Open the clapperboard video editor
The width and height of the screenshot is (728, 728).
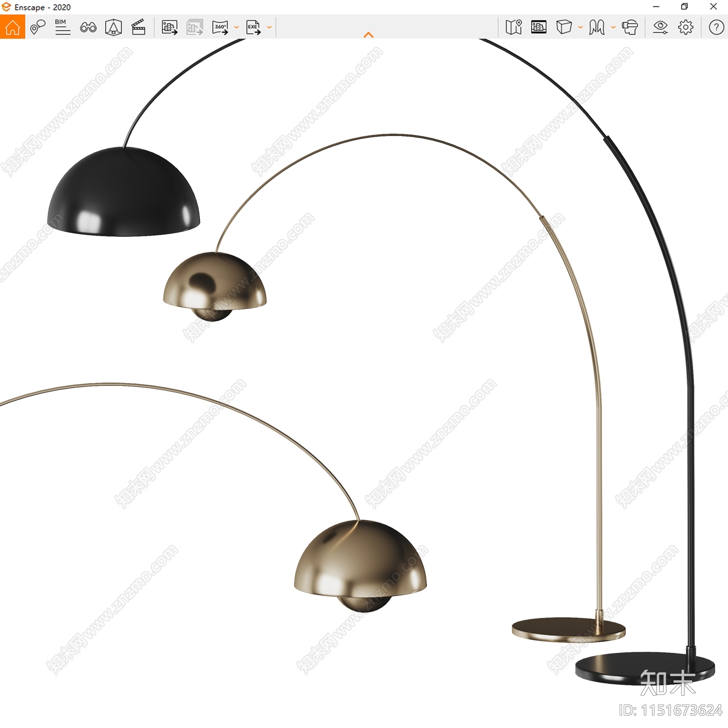pos(138,27)
